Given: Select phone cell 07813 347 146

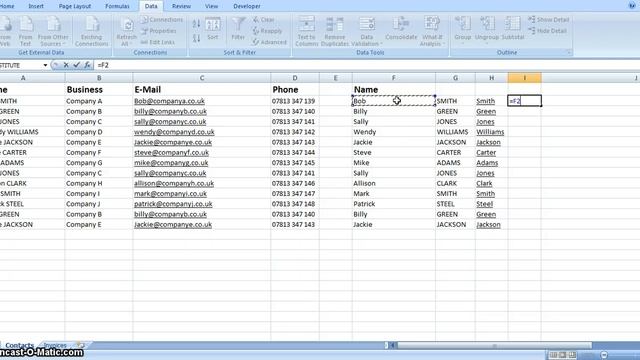Looking at the screenshot, I should pyautogui.click(x=295, y=183).
